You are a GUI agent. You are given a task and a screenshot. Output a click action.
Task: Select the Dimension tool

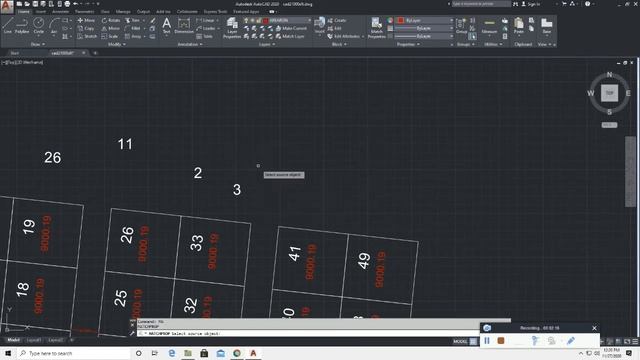pos(184,26)
